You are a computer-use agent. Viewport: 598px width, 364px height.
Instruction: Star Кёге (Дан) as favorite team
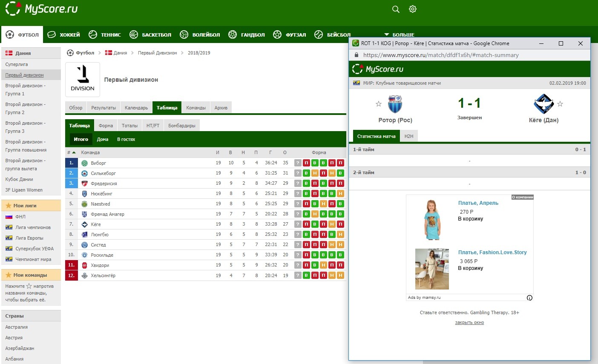[x=560, y=104]
